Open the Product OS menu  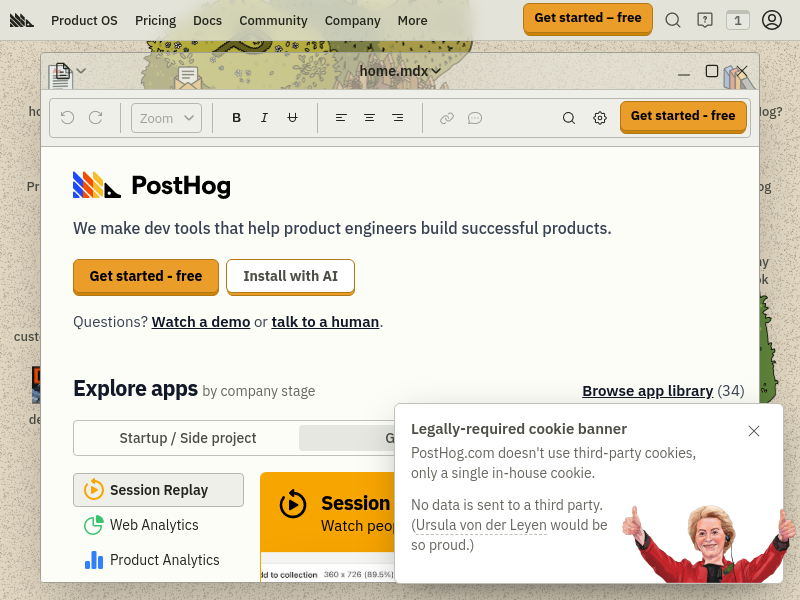[84, 20]
